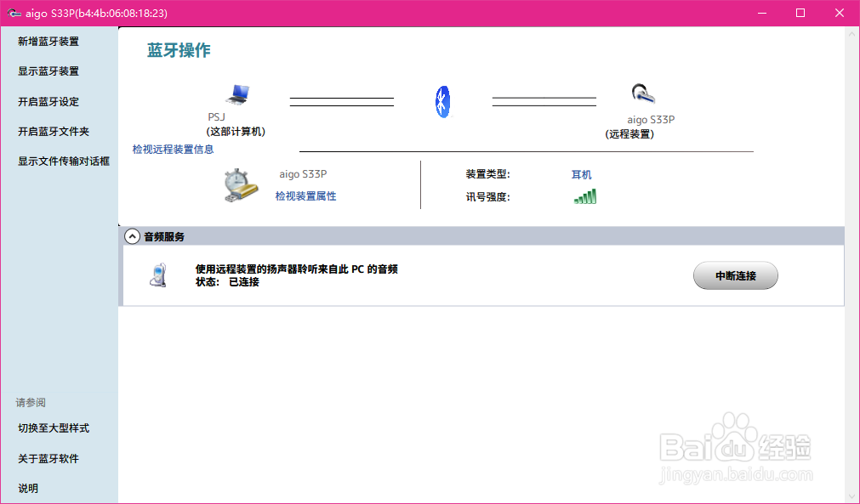Viewport: 860px width, 504px height.
Task: Click the audio service phone icon
Action: pos(158,275)
